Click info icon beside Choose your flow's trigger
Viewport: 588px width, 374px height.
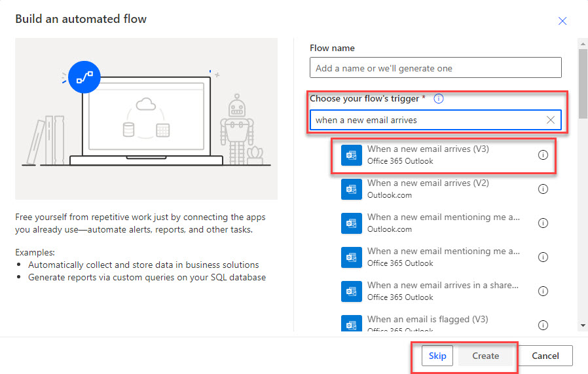(439, 99)
